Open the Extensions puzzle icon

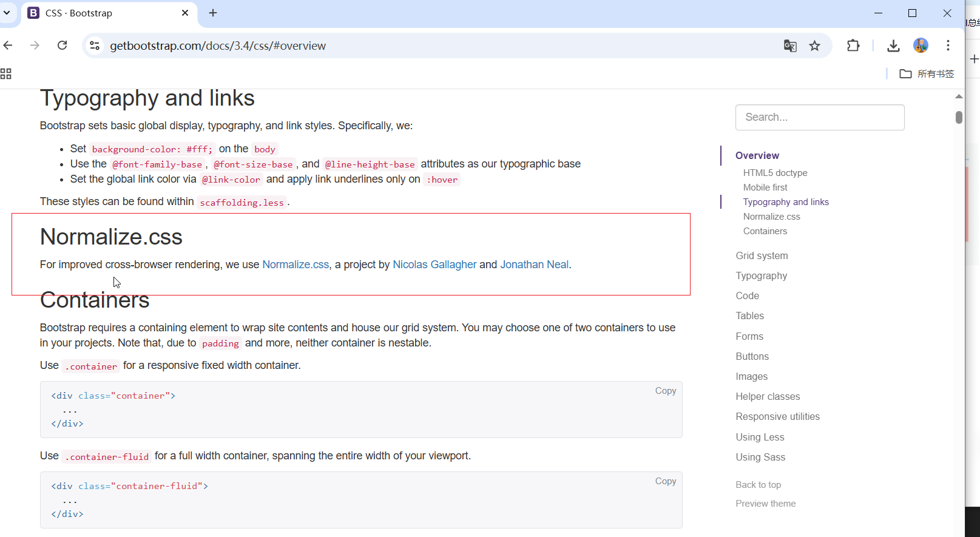853,46
